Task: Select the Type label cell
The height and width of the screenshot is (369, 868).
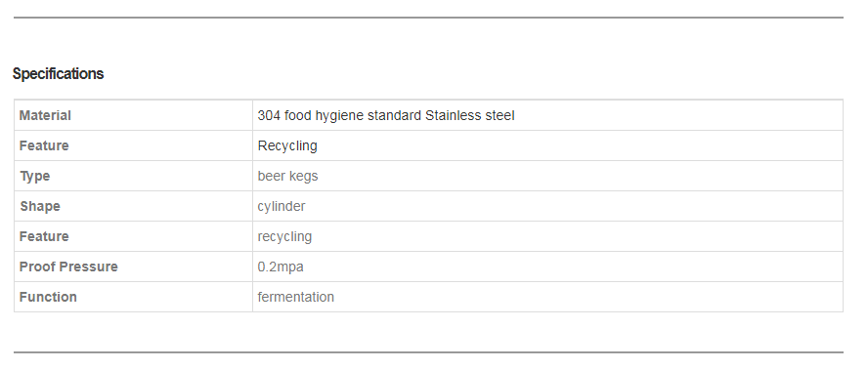Action: coord(133,176)
